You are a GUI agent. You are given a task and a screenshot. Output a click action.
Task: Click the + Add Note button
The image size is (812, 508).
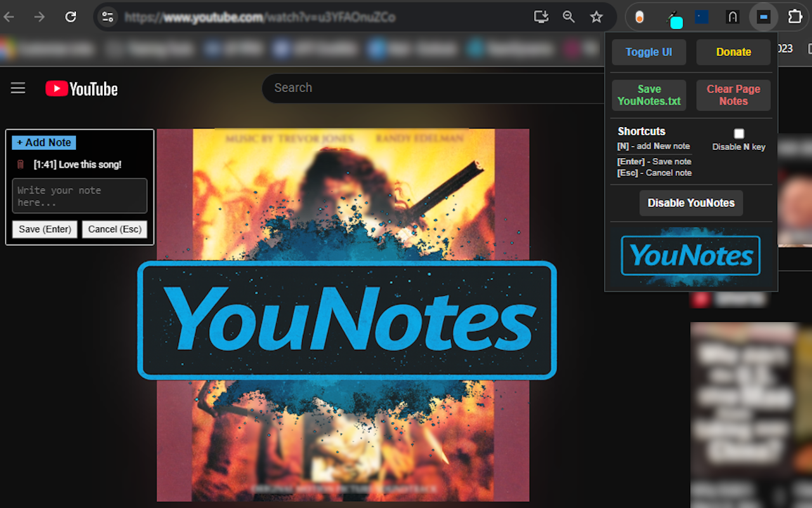pyautogui.click(x=44, y=143)
